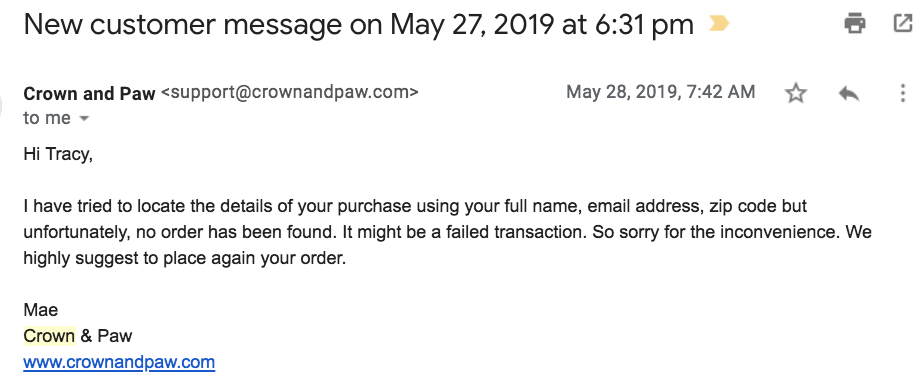Click the yellow importance marker beside subject
Screen dimensions: 924x380
tap(718, 24)
